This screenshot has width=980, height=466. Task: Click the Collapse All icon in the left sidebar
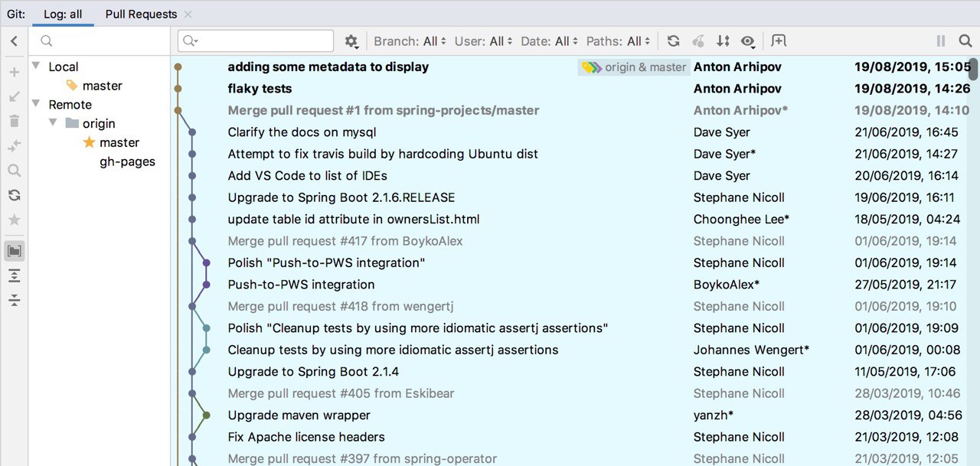point(14,300)
